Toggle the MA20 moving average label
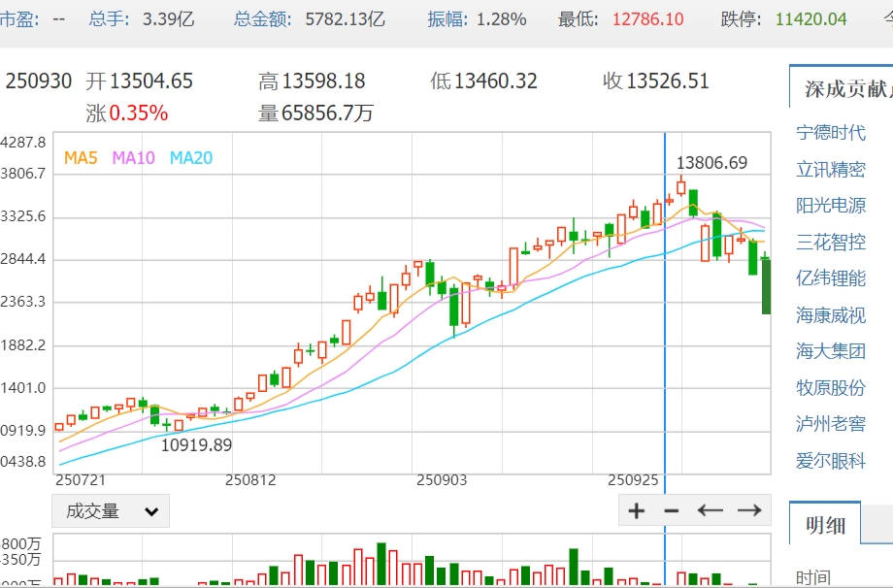Screen dimensions: 893x588 [x=191, y=157]
